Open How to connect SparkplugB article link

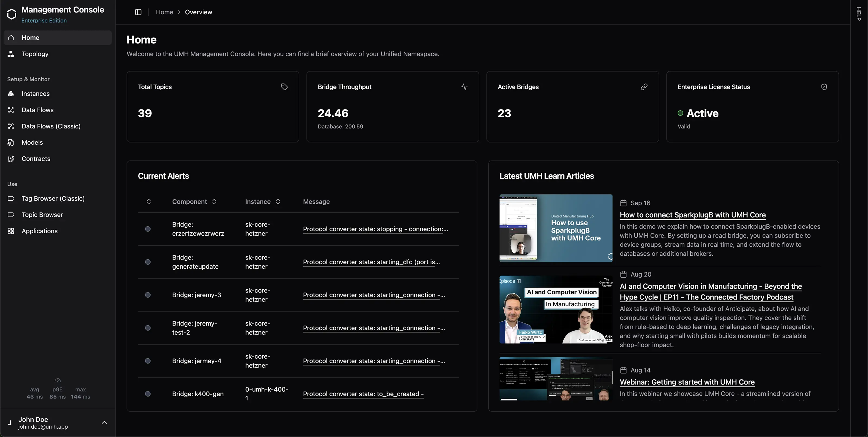click(693, 215)
